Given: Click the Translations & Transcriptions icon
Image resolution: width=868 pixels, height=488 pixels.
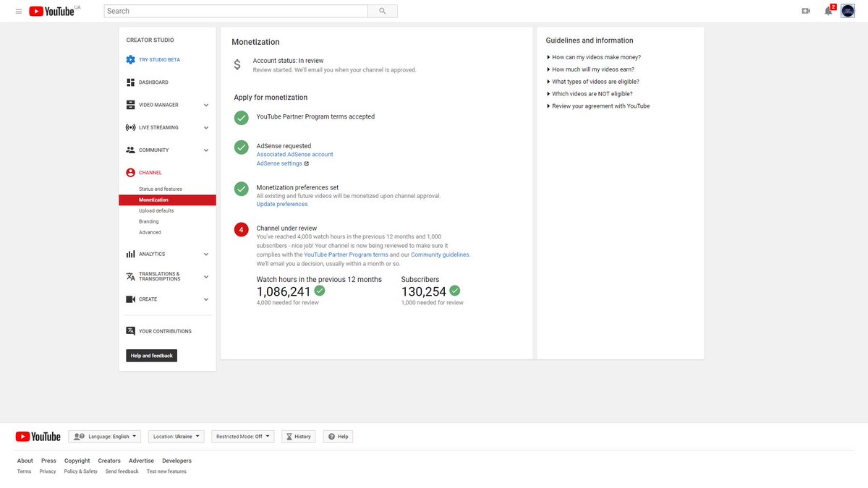Looking at the screenshot, I should (x=130, y=277).
